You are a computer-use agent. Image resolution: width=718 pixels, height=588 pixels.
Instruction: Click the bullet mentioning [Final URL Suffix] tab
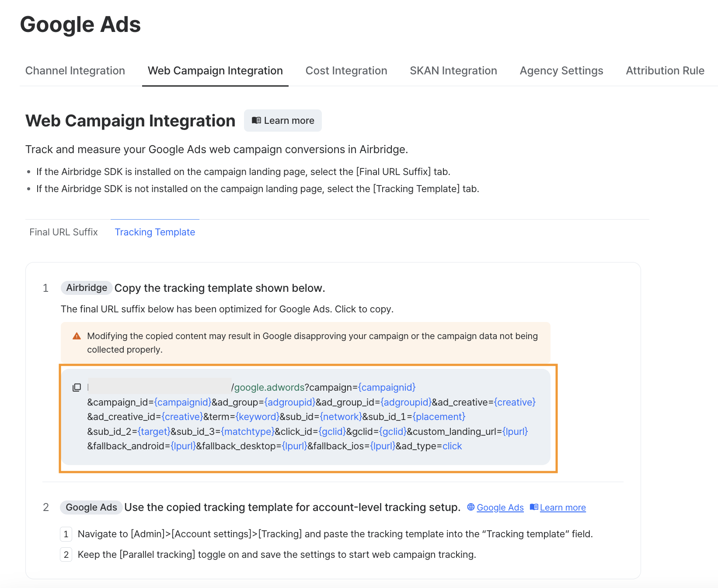pyautogui.click(x=243, y=172)
